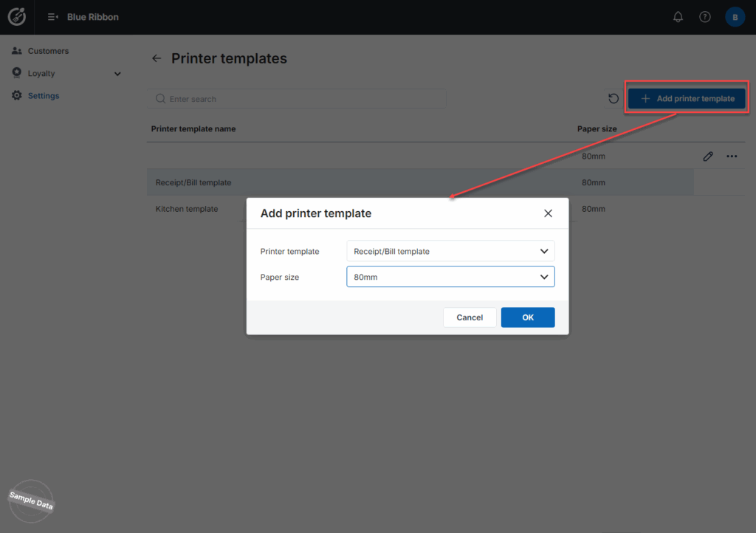Image resolution: width=756 pixels, height=533 pixels.
Task: Open the Printer template dropdown
Action: [x=450, y=251]
